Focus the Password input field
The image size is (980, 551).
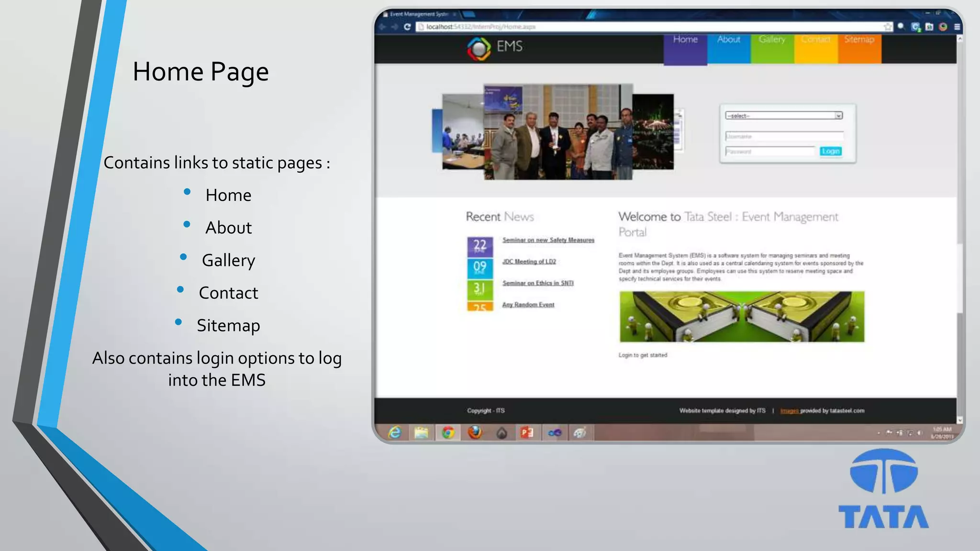[x=770, y=151]
